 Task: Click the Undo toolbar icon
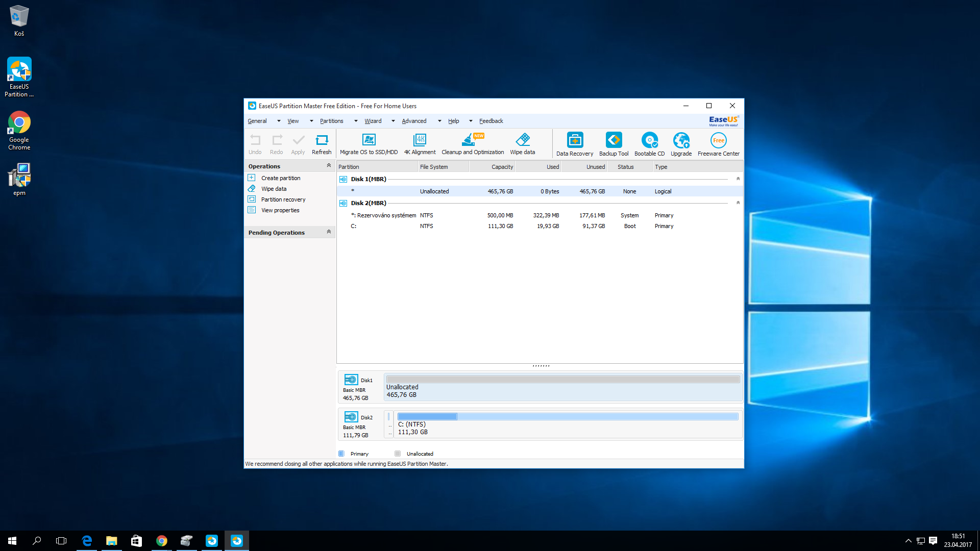pyautogui.click(x=255, y=144)
